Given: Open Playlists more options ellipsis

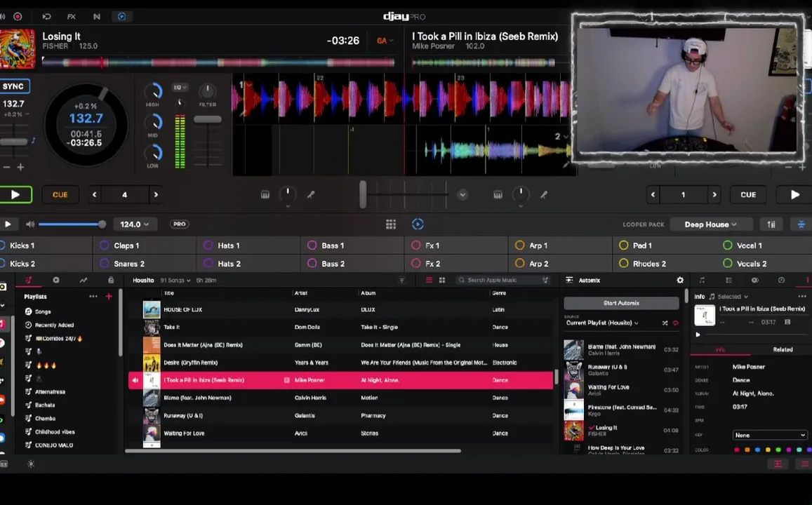Looking at the screenshot, I should click(93, 297).
